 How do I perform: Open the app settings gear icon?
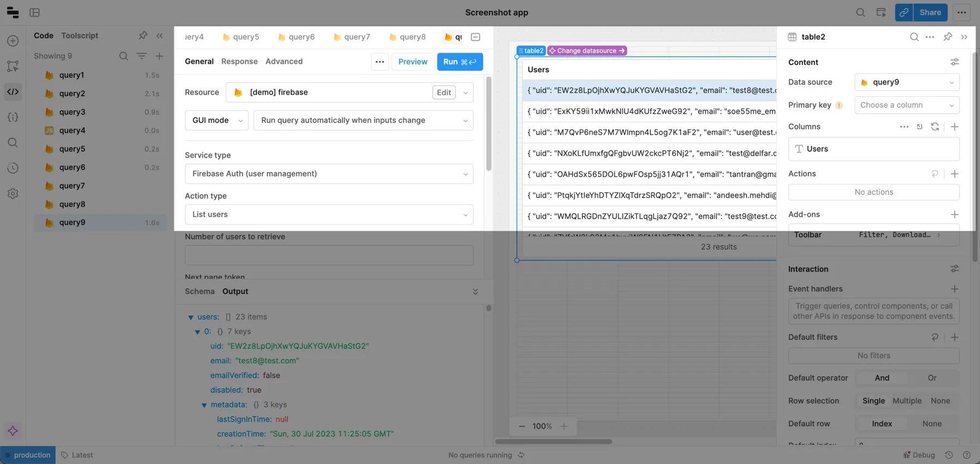click(x=13, y=194)
